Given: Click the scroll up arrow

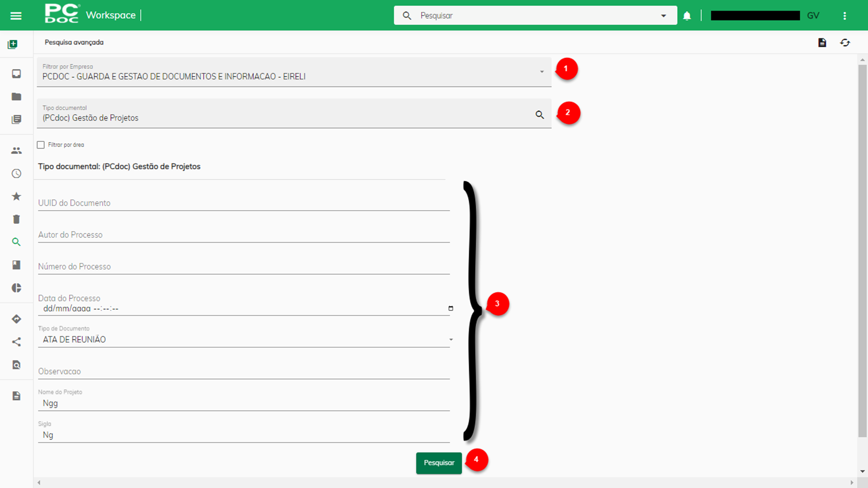Looking at the screenshot, I should [x=862, y=60].
